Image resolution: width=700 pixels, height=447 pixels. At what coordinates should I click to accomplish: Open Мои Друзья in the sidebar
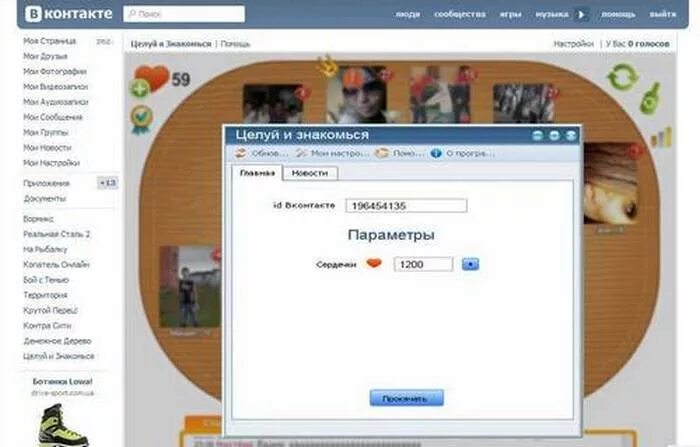pyautogui.click(x=45, y=56)
